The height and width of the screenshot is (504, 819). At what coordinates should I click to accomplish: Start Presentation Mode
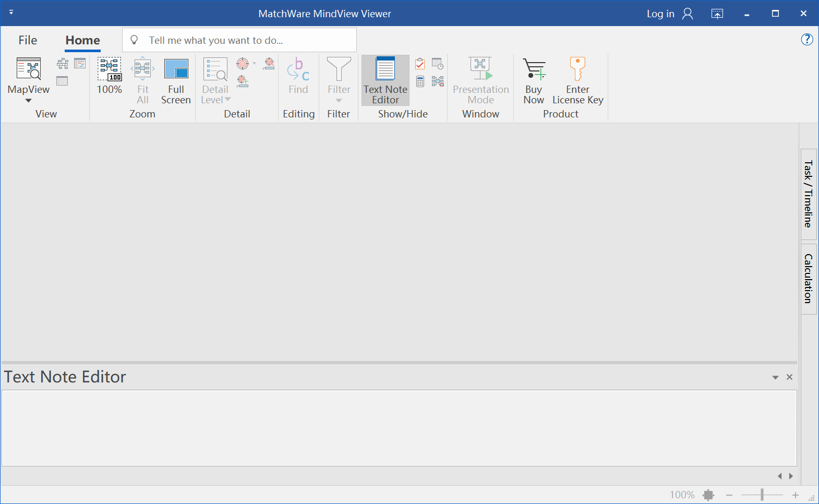coord(481,80)
